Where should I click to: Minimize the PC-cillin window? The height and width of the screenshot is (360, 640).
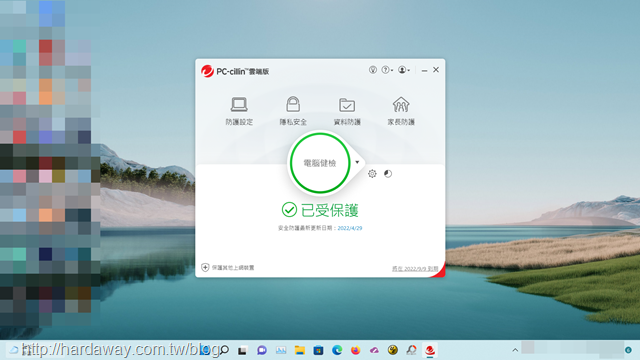tap(424, 71)
